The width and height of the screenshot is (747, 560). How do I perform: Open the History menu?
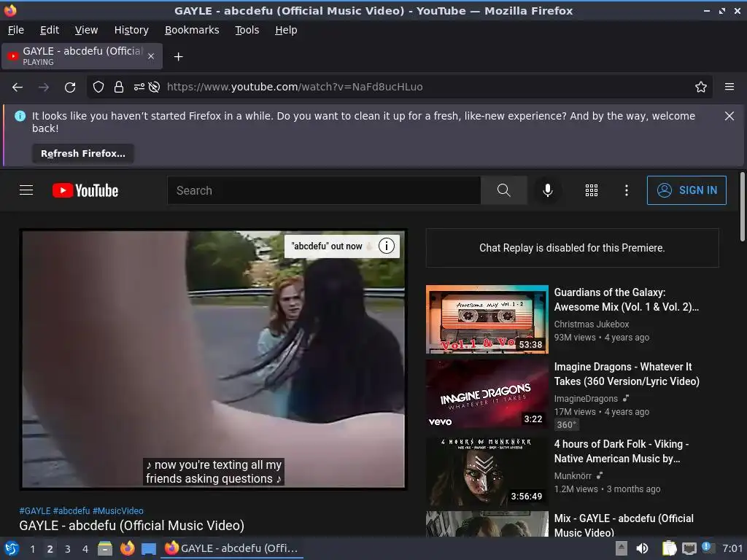(x=131, y=30)
